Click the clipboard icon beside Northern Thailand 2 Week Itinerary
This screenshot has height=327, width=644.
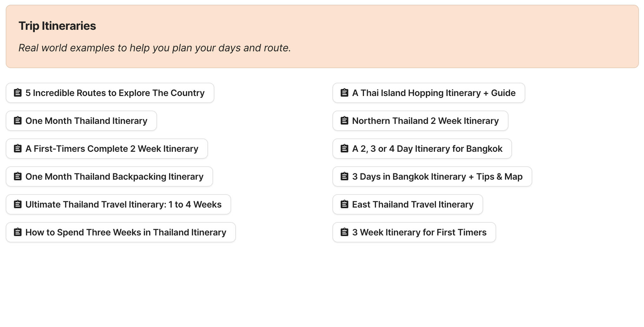(344, 121)
